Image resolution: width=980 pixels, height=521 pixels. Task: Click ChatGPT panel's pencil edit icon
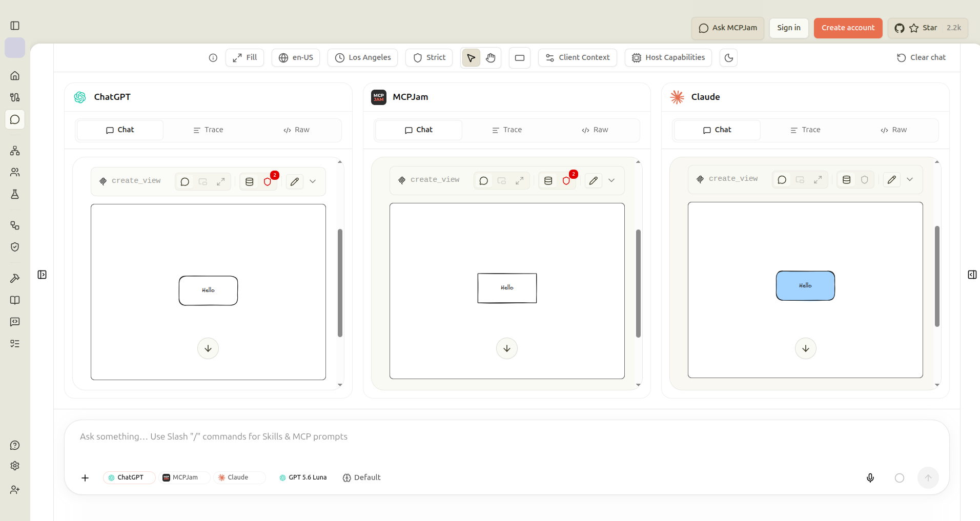point(295,182)
